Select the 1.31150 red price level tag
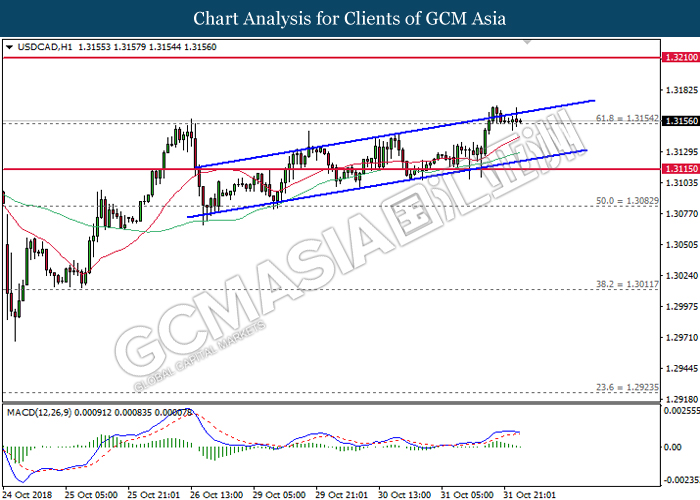Screen dimensions: 700x500 point(680,169)
